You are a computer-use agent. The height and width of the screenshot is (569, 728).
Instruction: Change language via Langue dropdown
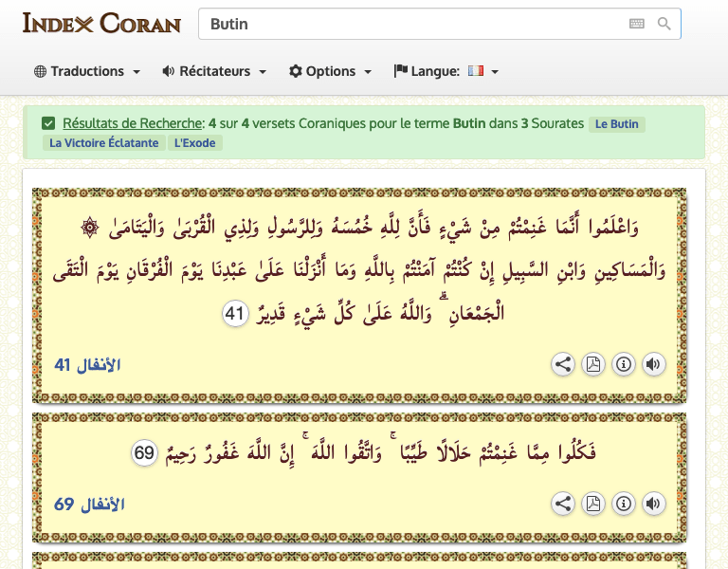pyautogui.click(x=446, y=71)
